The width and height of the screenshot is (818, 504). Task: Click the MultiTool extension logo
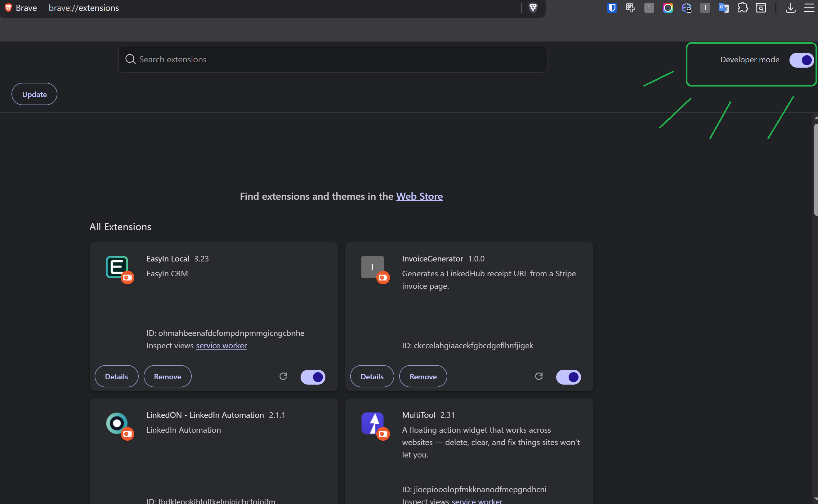click(x=372, y=423)
